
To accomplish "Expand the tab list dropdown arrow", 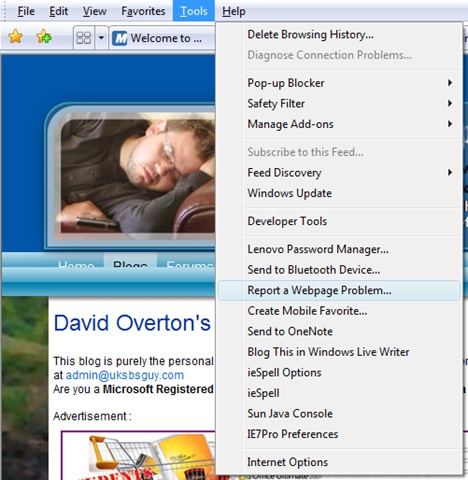I will click(101, 38).
